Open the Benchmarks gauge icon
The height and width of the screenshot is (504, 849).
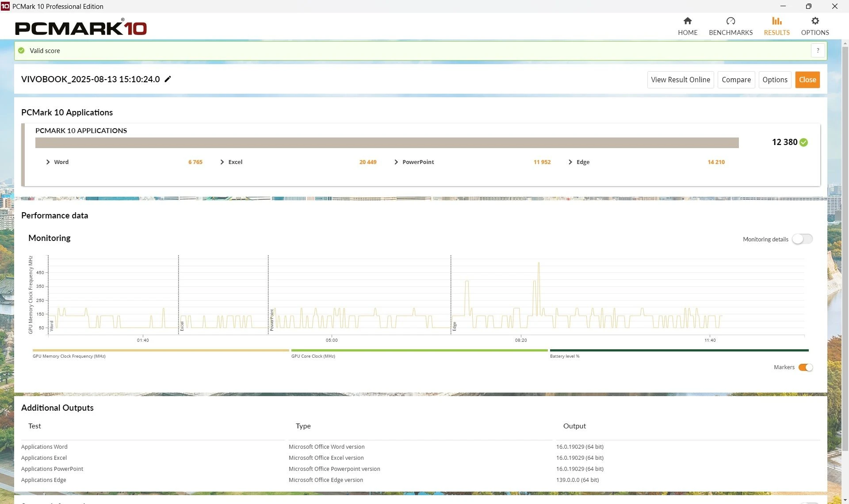[x=730, y=21]
